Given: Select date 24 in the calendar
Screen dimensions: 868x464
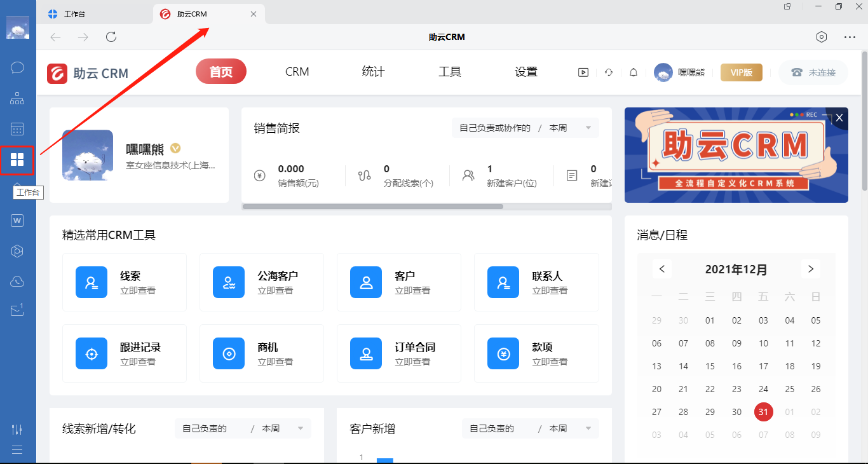Looking at the screenshot, I should pos(763,389).
